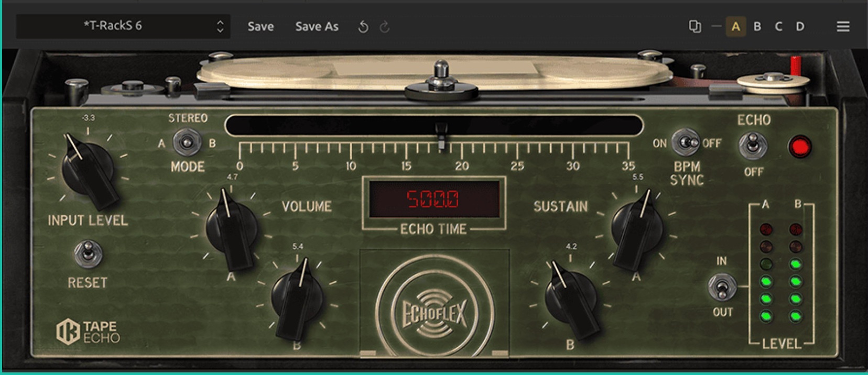This screenshot has width=868, height=375.
Task: Redo the change with the redo arrow
Action: click(x=385, y=27)
